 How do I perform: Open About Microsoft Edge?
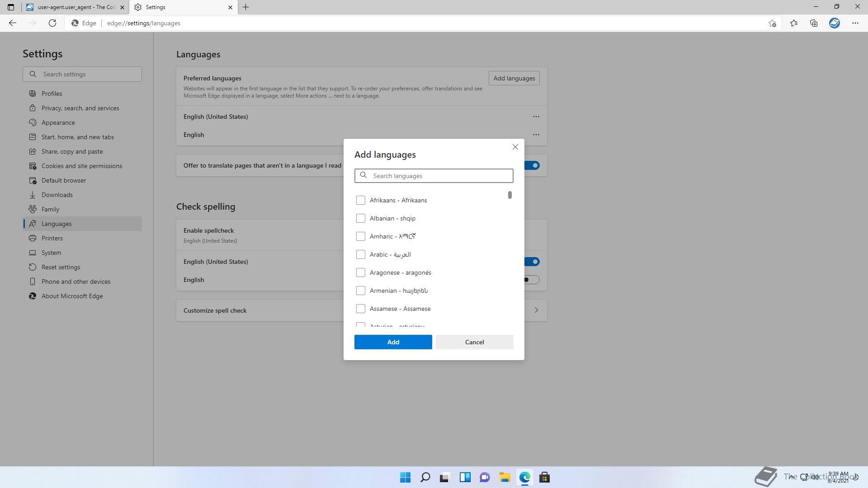tap(82, 296)
